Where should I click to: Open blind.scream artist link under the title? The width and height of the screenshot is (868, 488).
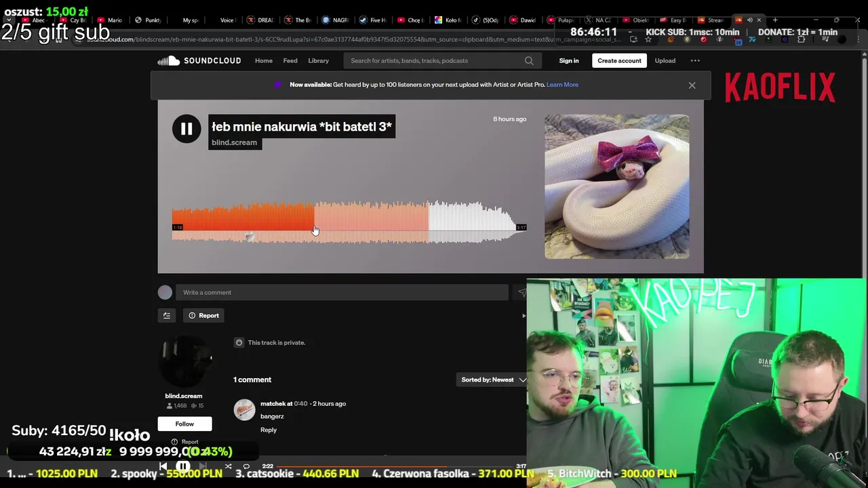coord(234,142)
